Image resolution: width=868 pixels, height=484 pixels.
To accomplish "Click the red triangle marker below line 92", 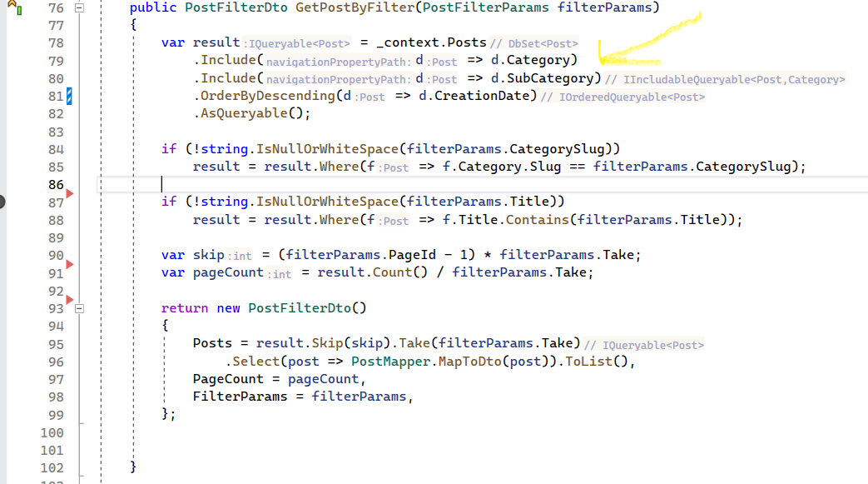I will pyautogui.click(x=70, y=299).
